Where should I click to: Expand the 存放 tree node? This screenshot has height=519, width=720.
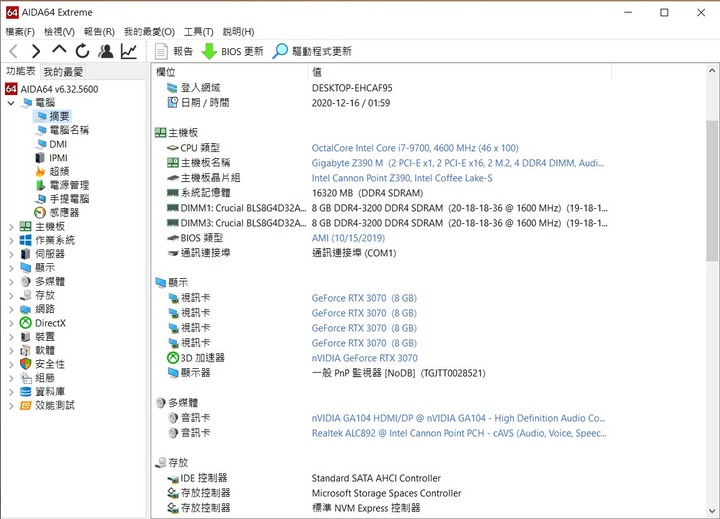11,295
